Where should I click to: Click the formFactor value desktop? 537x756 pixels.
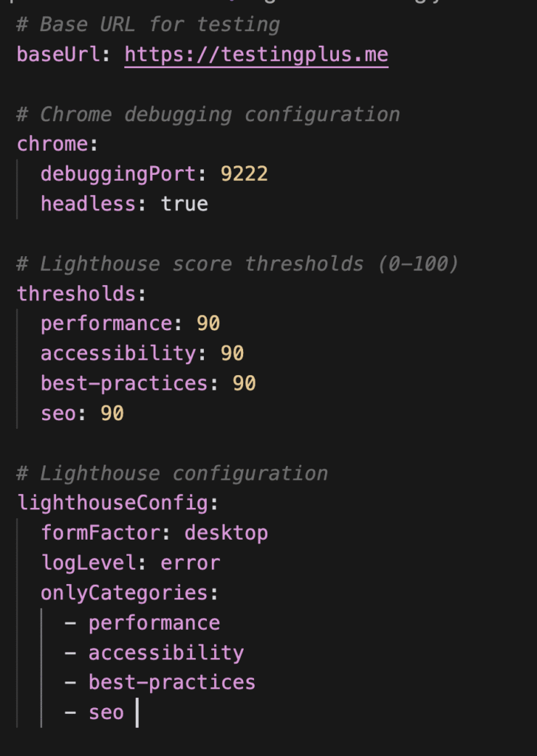click(x=226, y=533)
